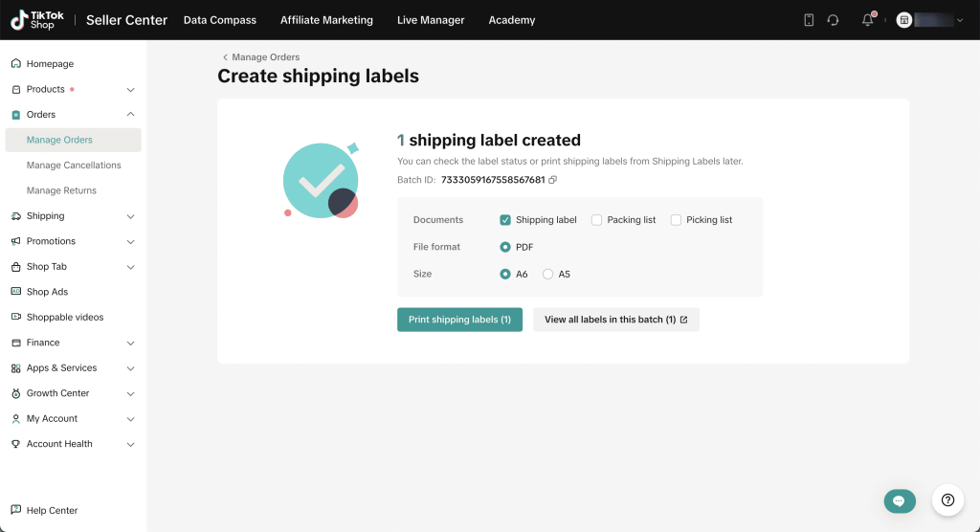Copy the Batch ID using copy icon
Screen dimensions: 980x532
(x=553, y=180)
